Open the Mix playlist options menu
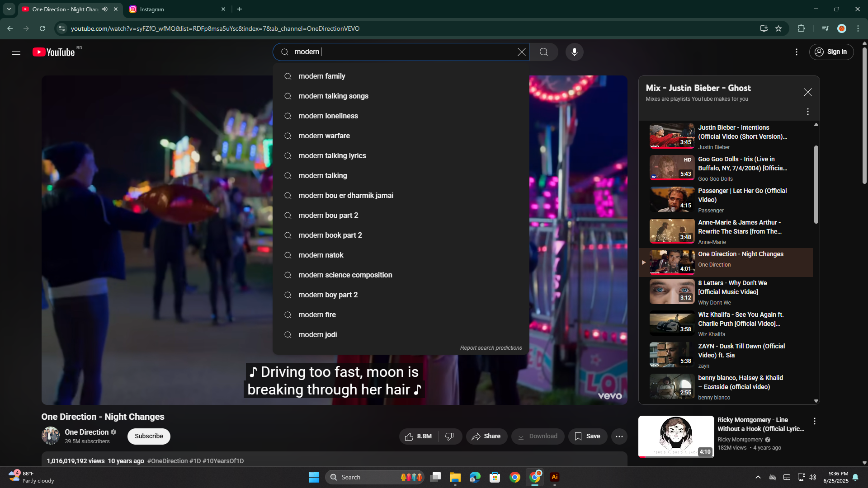868x488 pixels. (x=807, y=112)
